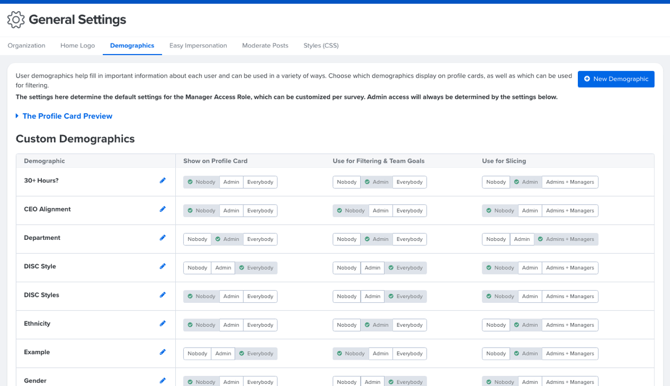This screenshot has width=670, height=386.
Task: Click the Demographic column header
Action: [44, 161]
